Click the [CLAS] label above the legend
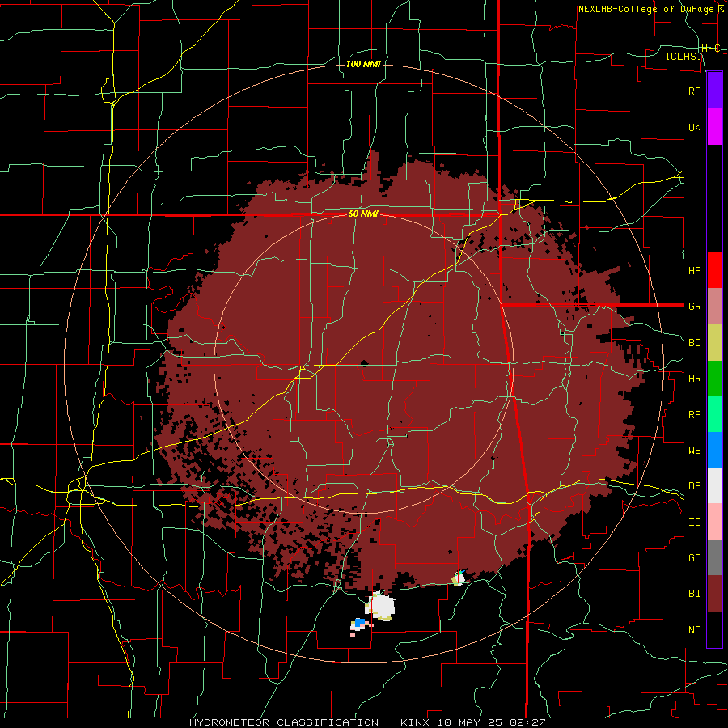The height and width of the screenshot is (728, 728). [x=684, y=56]
